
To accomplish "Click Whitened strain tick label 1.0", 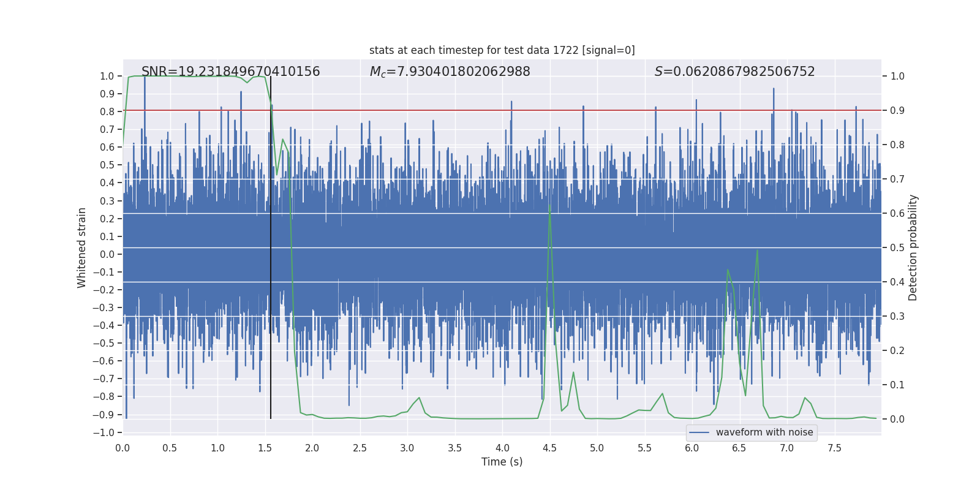I will [107, 76].
